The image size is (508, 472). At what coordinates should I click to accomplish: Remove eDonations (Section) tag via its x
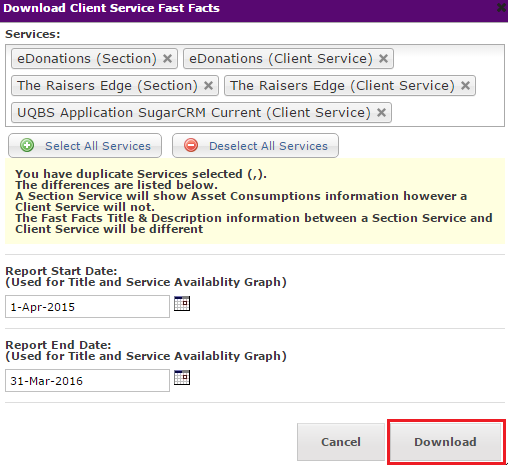click(167, 59)
